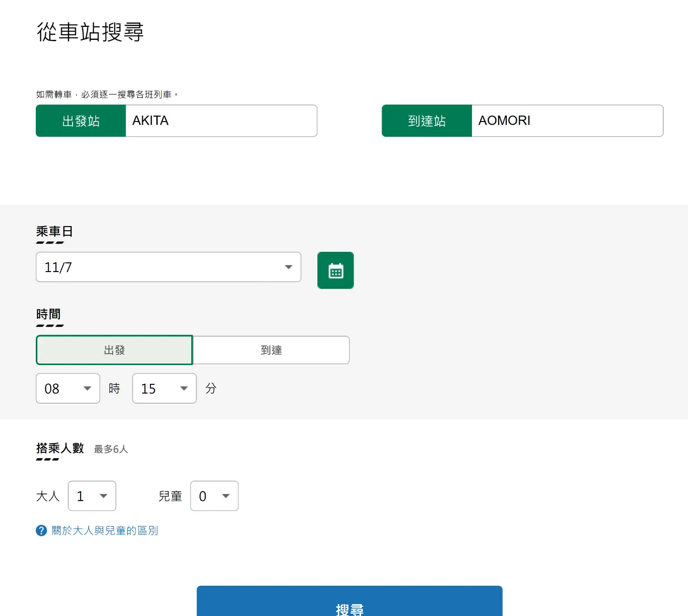
Task: Switch time mode to 到達
Action: 271,350
